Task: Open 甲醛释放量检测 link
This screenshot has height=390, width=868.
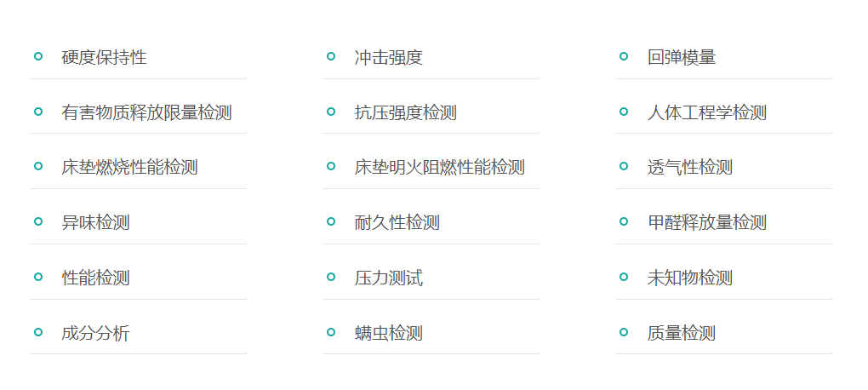Action: click(x=706, y=223)
